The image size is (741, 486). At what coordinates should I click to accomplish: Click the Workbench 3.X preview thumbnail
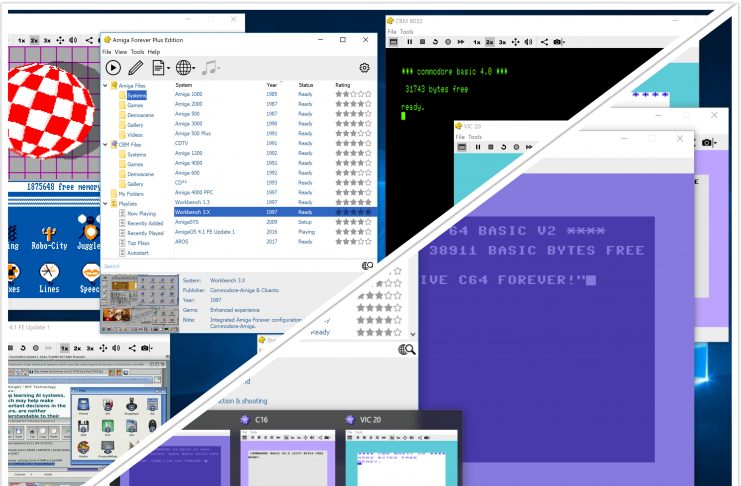tap(140, 303)
